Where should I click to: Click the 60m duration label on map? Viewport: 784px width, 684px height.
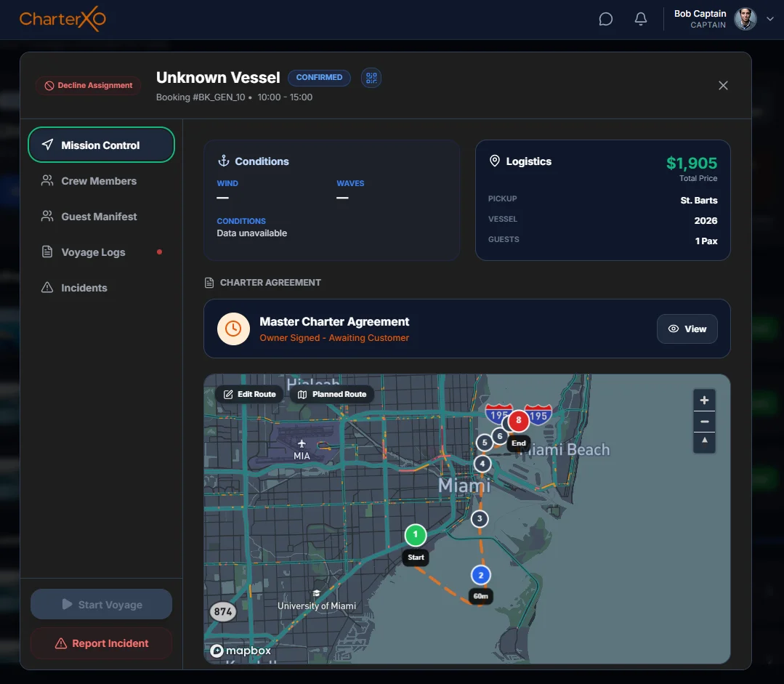(x=480, y=596)
